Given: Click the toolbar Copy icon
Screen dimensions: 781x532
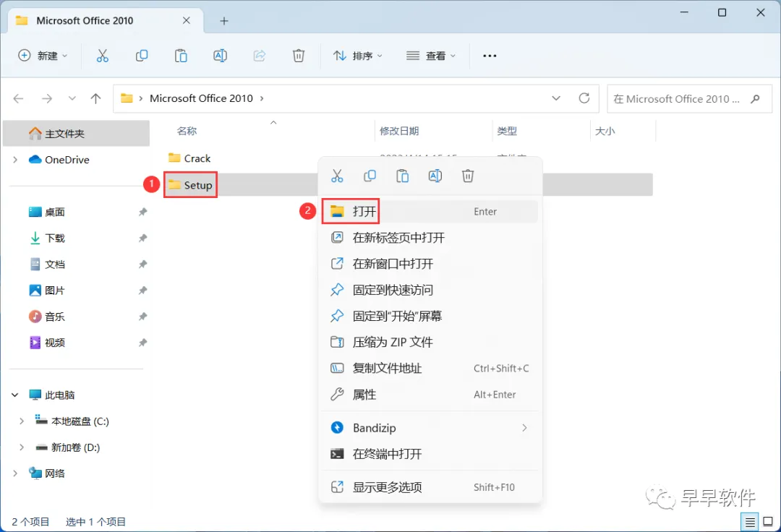Looking at the screenshot, I should pos(142,56).
